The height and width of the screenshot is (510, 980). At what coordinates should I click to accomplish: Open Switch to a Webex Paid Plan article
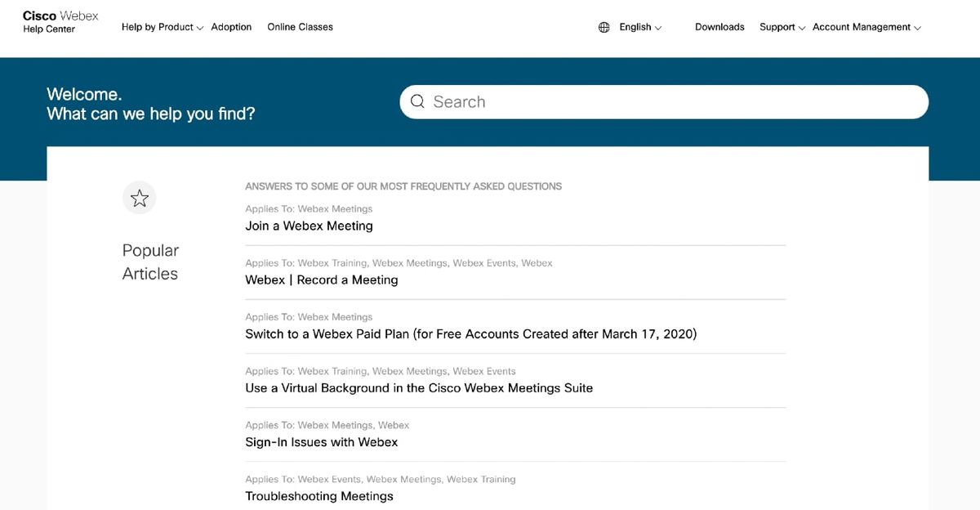470,333
